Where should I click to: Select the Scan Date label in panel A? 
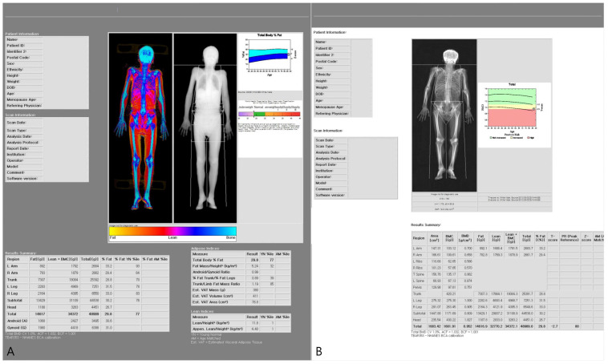tap(16, 123)
